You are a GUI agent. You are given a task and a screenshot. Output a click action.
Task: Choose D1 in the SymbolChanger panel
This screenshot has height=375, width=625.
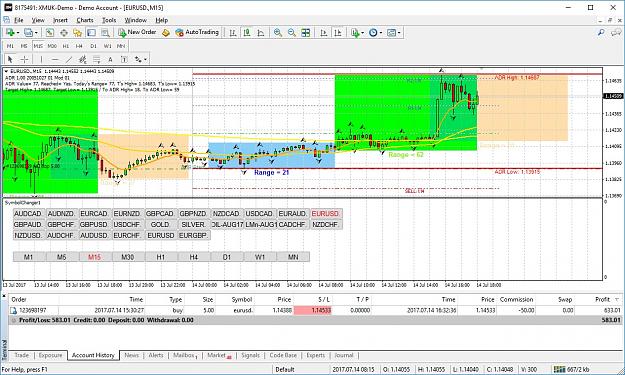pyautogui.click(x=227, y=257)
